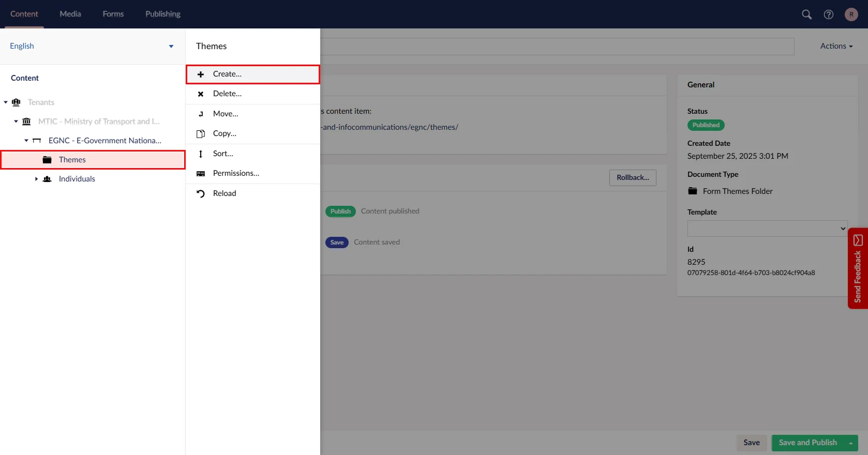Switch to the Forms tab
The height and width of the screenshot is (455, 868).
(x=113, y=14)
